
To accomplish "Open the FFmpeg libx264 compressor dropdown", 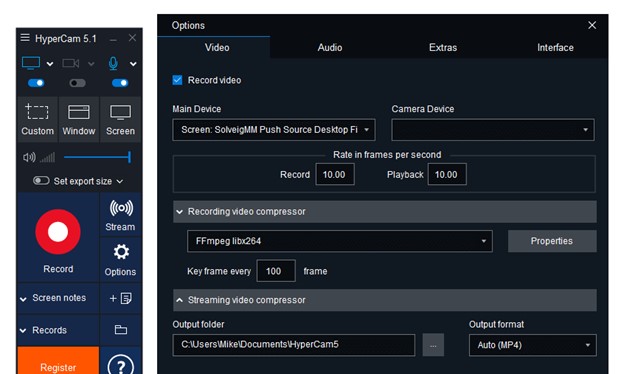I will coord(339,241).
